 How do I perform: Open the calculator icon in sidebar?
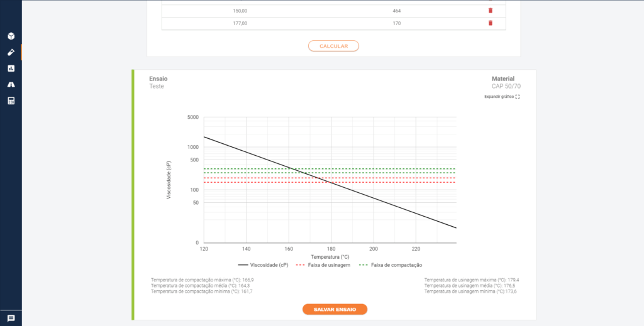[11, 101]
